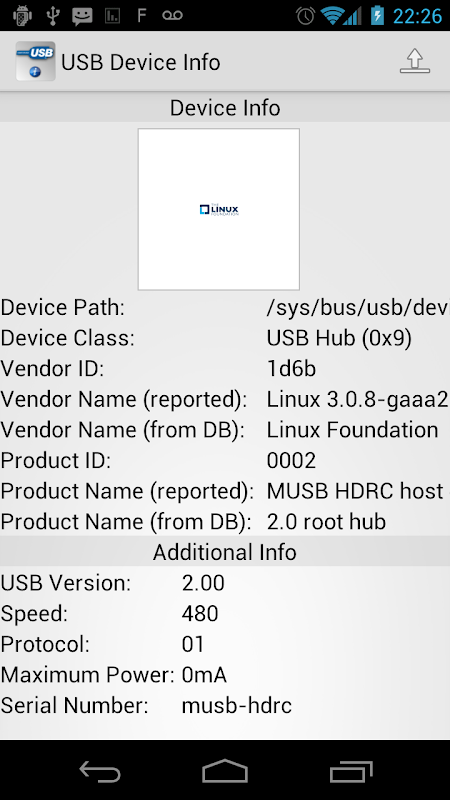Tap the USB Device Info app icon

pos(35,61)
